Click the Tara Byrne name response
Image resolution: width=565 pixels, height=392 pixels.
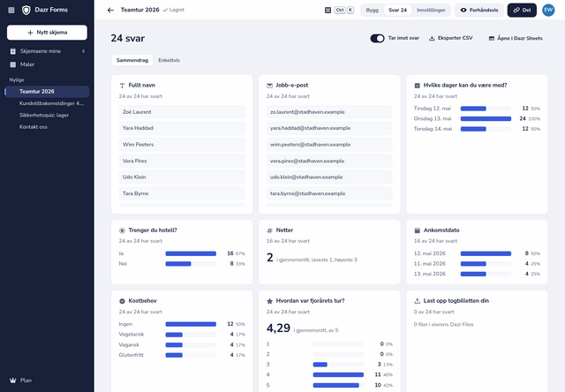coord(182,193)
